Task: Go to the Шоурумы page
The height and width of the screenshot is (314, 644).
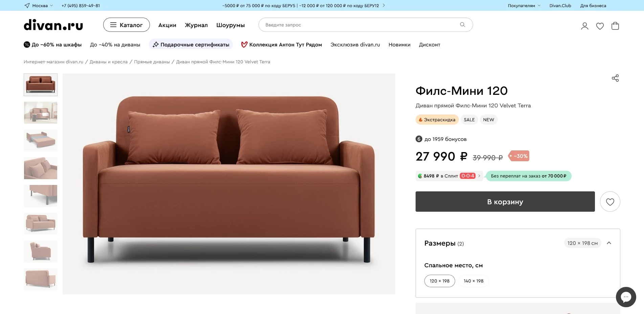Action: (230, 25)
